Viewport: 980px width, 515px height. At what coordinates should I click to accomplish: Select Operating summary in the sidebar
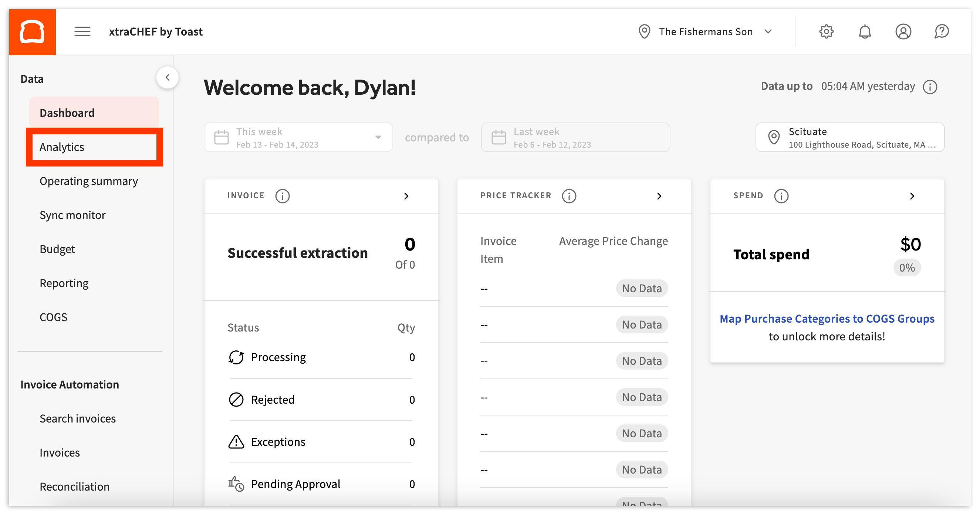89,181
